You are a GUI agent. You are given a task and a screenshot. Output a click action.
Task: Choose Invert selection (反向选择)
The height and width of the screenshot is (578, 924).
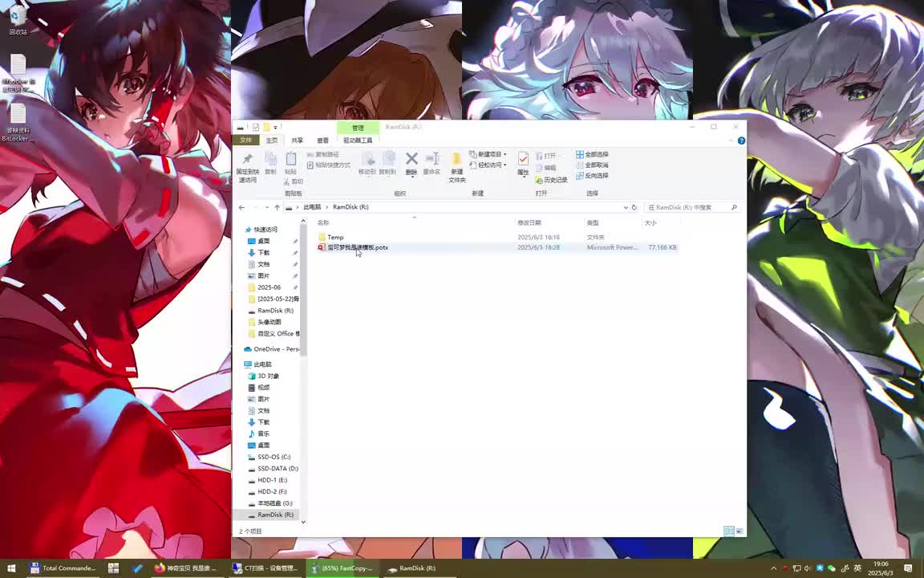click(592, 176)
